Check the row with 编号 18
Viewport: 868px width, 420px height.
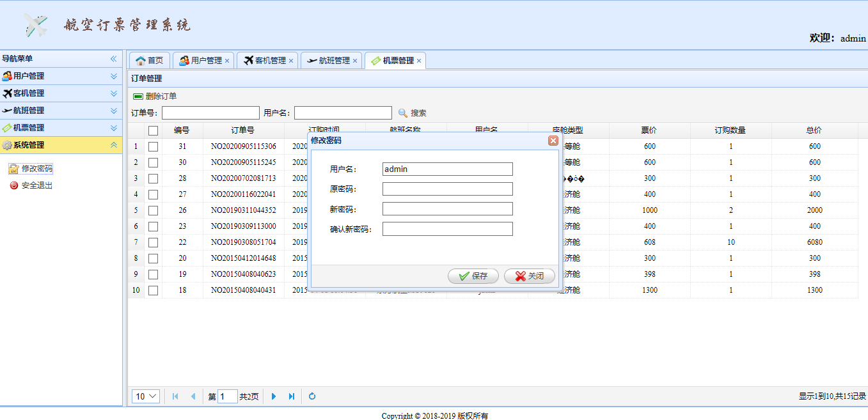(153, 290)
